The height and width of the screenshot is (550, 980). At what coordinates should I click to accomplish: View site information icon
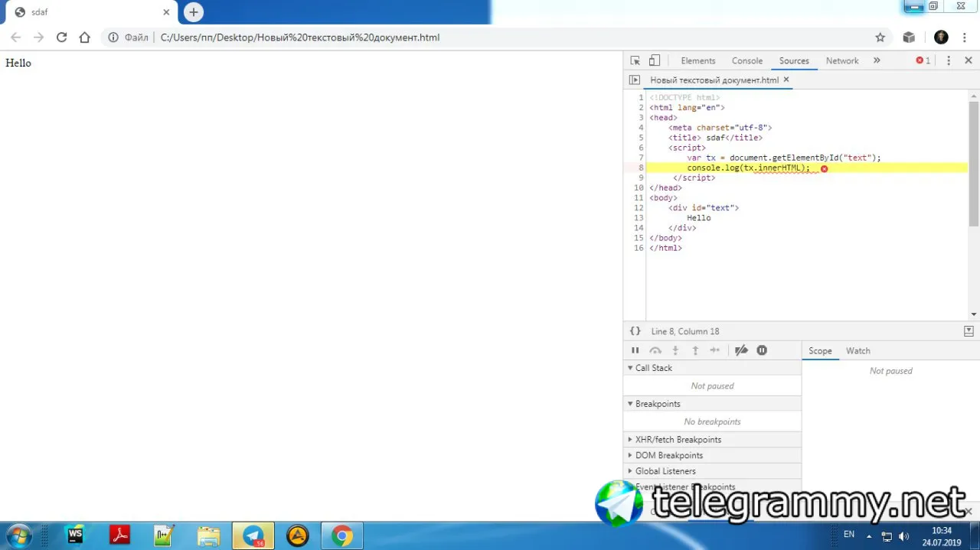click(113, 37)
